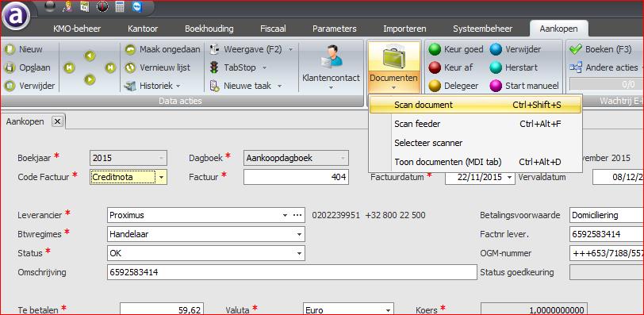Open the Andere acties dropdown
This screenshot has width=644, height=315.
pos(606,67)
